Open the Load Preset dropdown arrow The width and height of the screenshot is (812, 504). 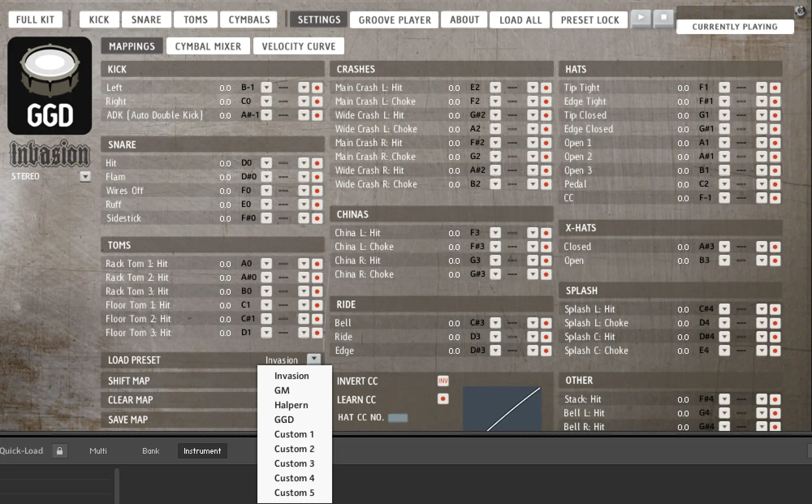314,359
